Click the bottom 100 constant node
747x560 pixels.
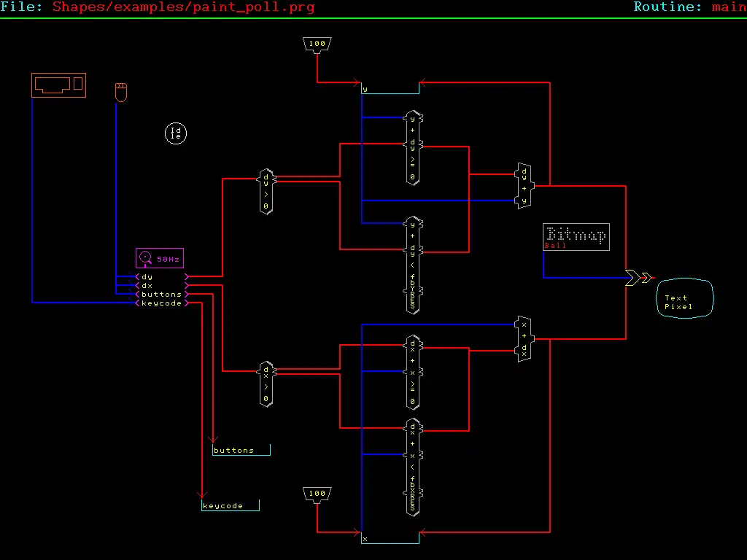click(x=317, y=494)
